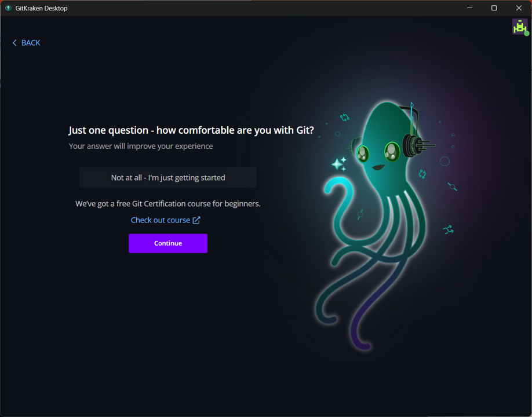Click the merge arrows icon at mascot's lower right
The width and height of the screenshot is (532, 417).
pos(448,230)
